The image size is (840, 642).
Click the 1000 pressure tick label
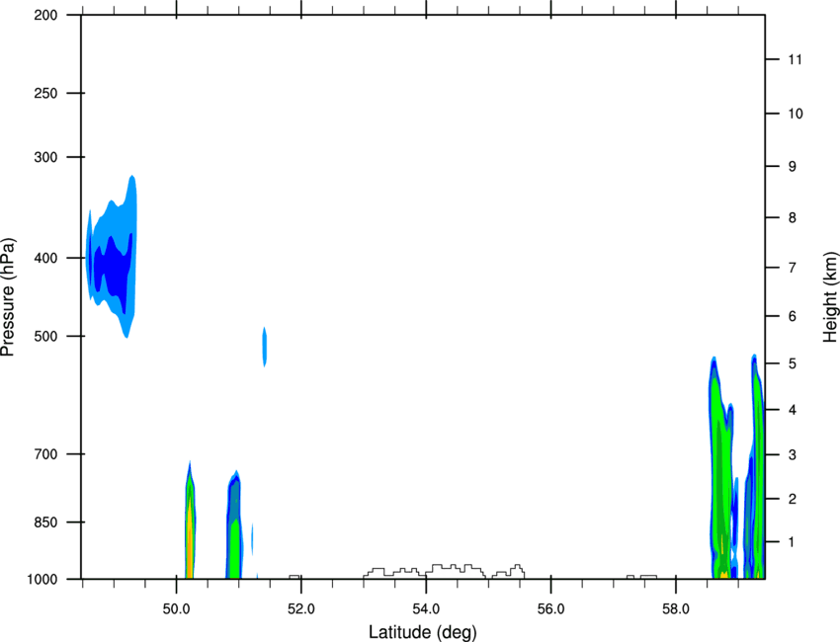(x=42, y=580)
